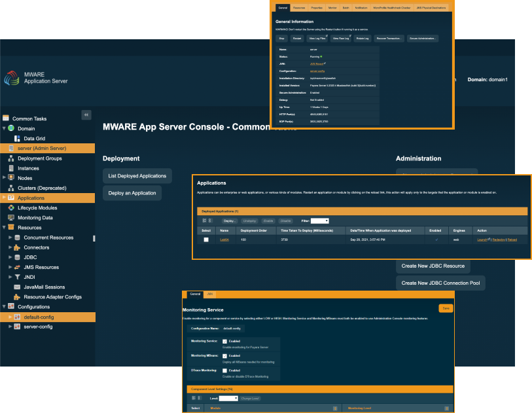Expand the Connectors node arrow
This screenshot has height=413, width=532.
tap(10, 247)
